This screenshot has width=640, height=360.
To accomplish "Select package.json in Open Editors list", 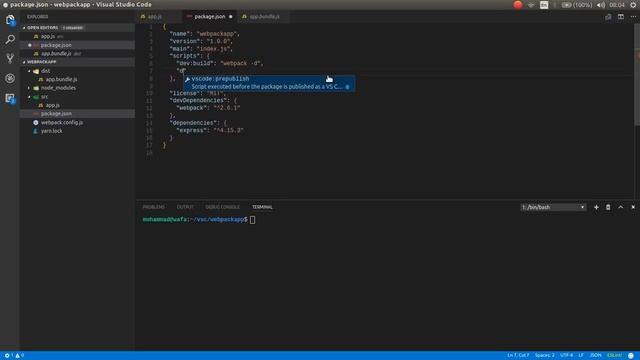I will 78,45.
